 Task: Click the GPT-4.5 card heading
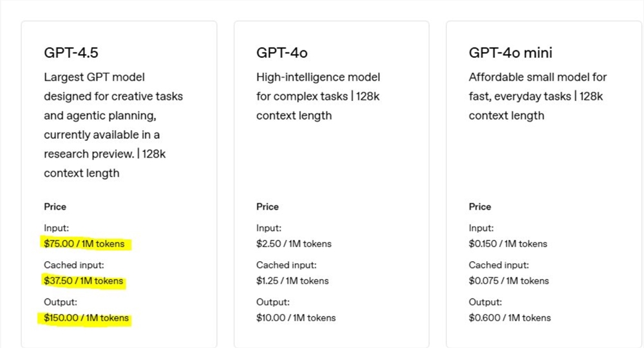72,53
